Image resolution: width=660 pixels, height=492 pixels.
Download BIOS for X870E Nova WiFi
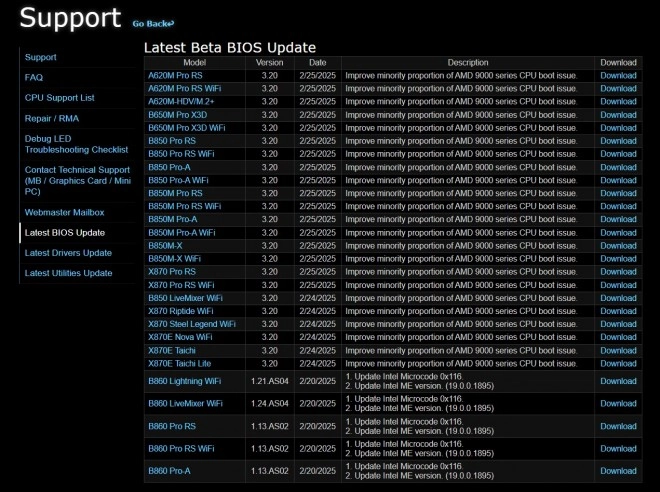tap(618, 337)
